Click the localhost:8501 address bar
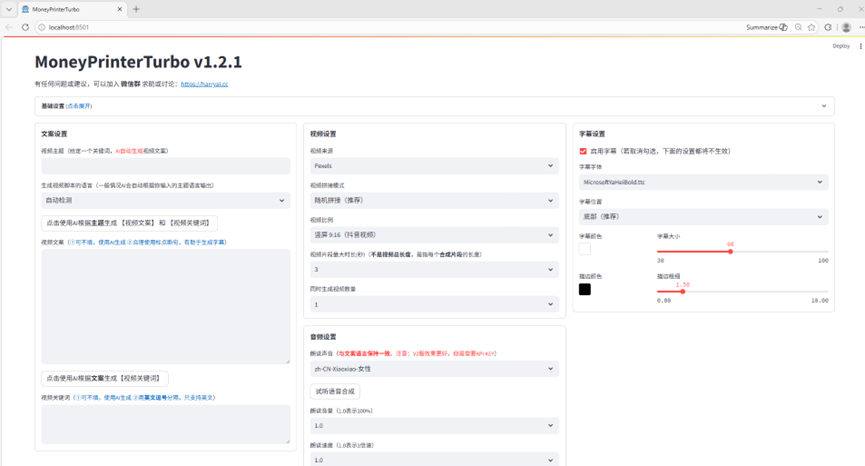Image resolution: width=865 pixels, height=466 pixels. (x=386, y=27)
